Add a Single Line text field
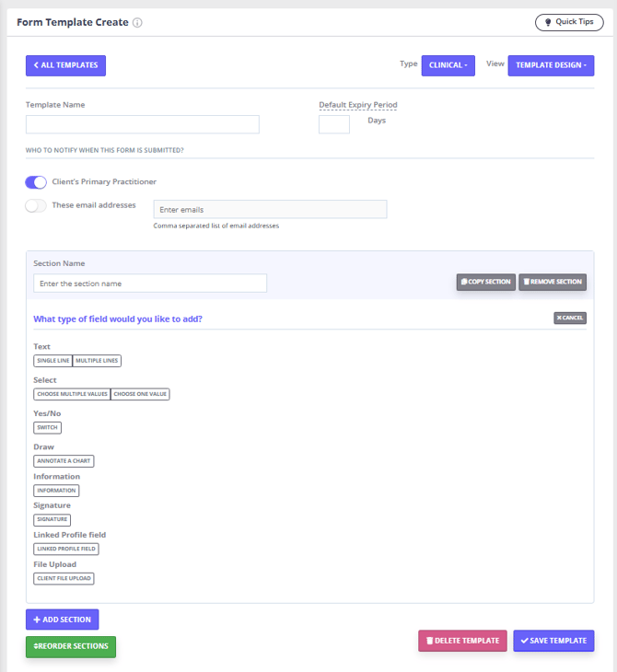This screenshot has width=617, height=672. [x=52, y=361]
